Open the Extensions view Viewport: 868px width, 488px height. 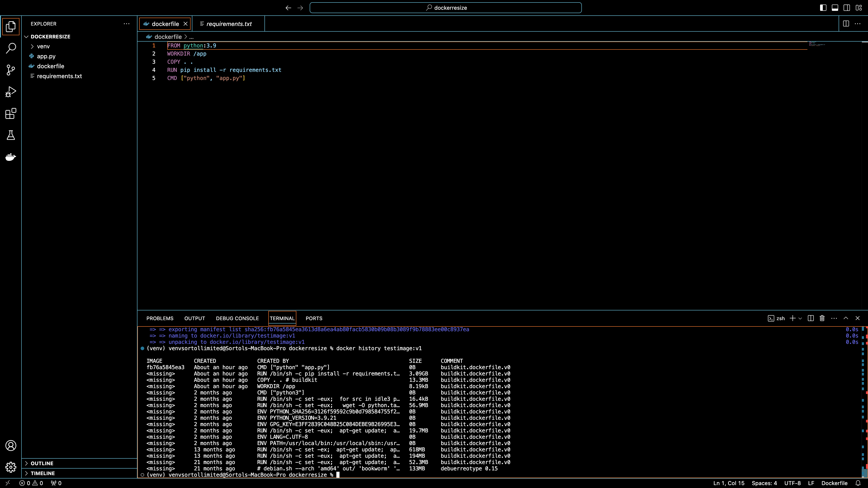(11, 113)
